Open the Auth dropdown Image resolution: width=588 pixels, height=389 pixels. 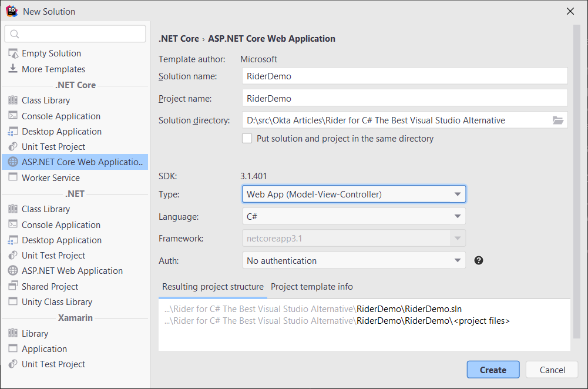pos(354,260)
